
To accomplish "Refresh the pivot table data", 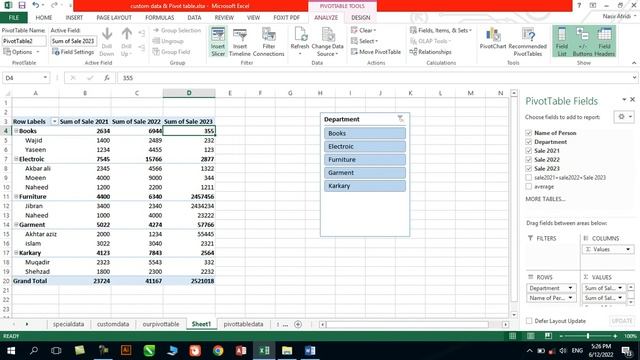I will (300, 41).
